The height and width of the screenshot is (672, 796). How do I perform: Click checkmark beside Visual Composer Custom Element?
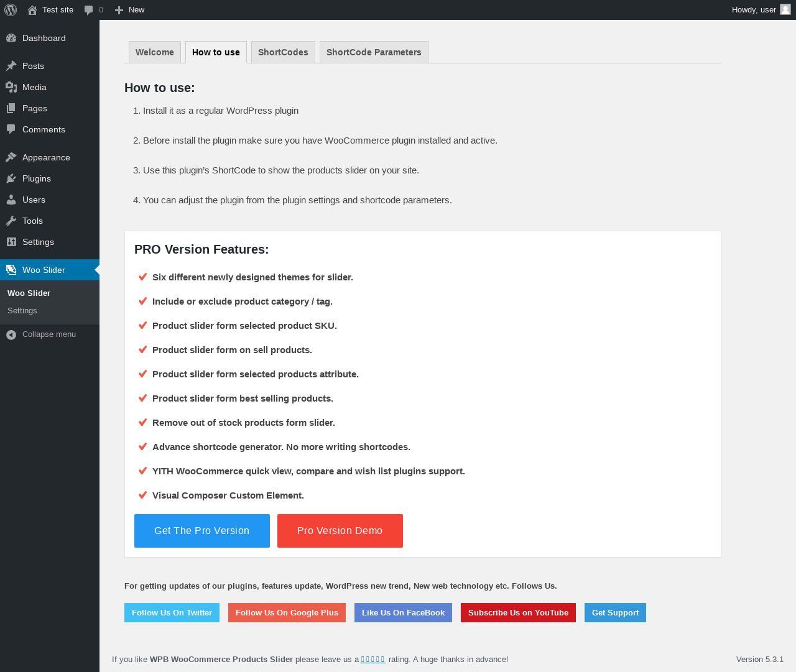142,495
